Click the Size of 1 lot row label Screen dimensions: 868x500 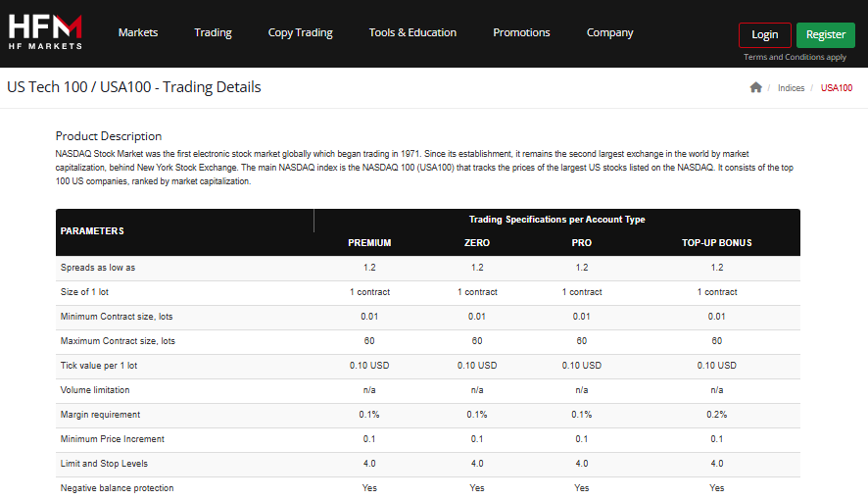[x=84, y=292]
